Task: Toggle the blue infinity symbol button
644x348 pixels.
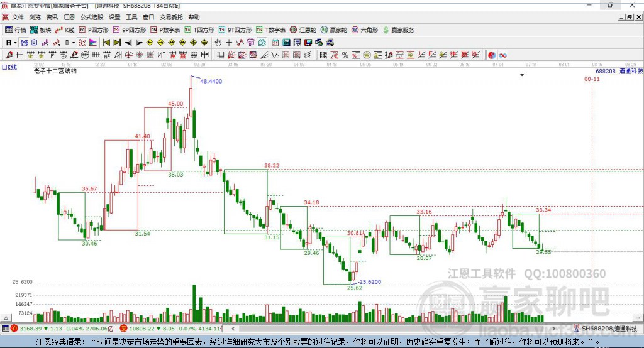Action: 502,55
